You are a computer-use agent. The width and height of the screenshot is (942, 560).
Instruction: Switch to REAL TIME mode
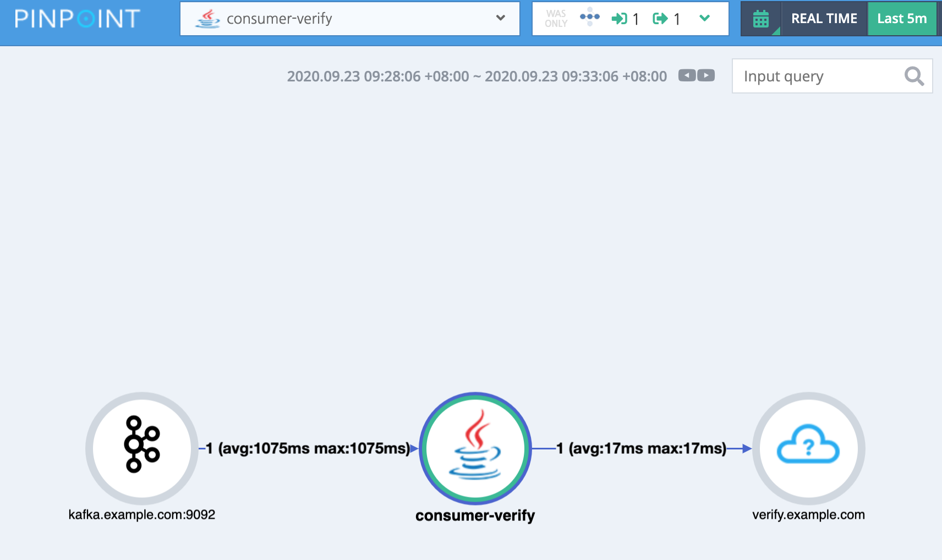824,19
